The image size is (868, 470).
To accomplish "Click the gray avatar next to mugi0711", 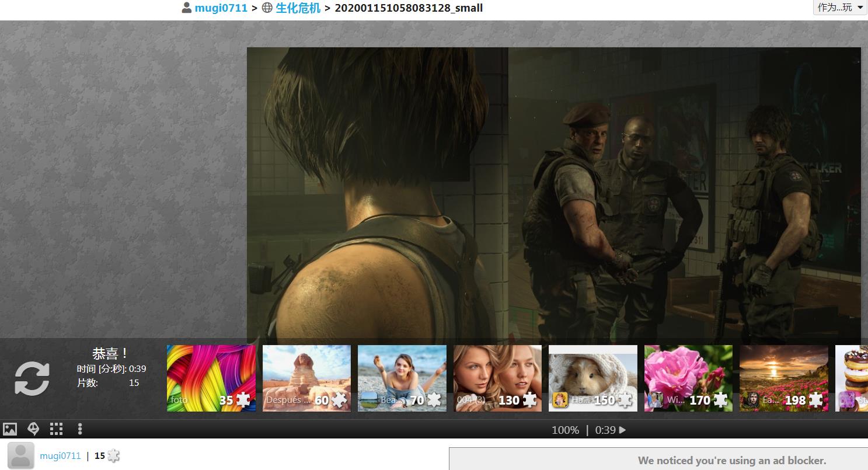I will pyautogui.click(x=21, y=455).
